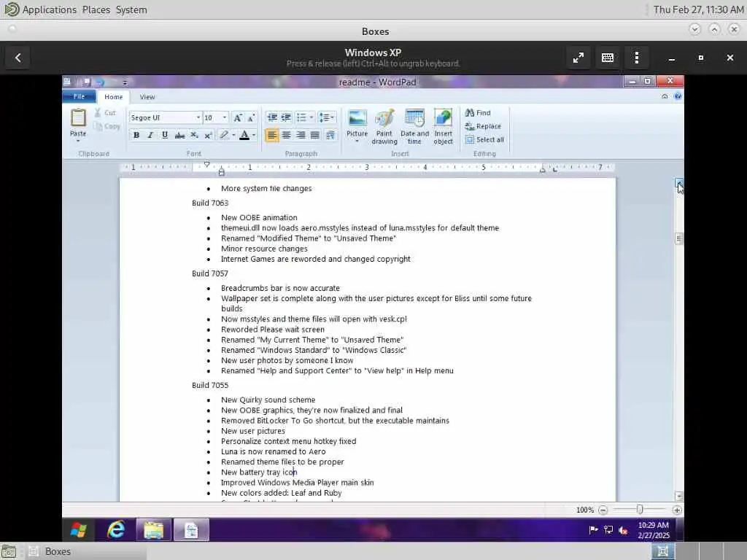Open the File menu tab

tap(79, 97)
